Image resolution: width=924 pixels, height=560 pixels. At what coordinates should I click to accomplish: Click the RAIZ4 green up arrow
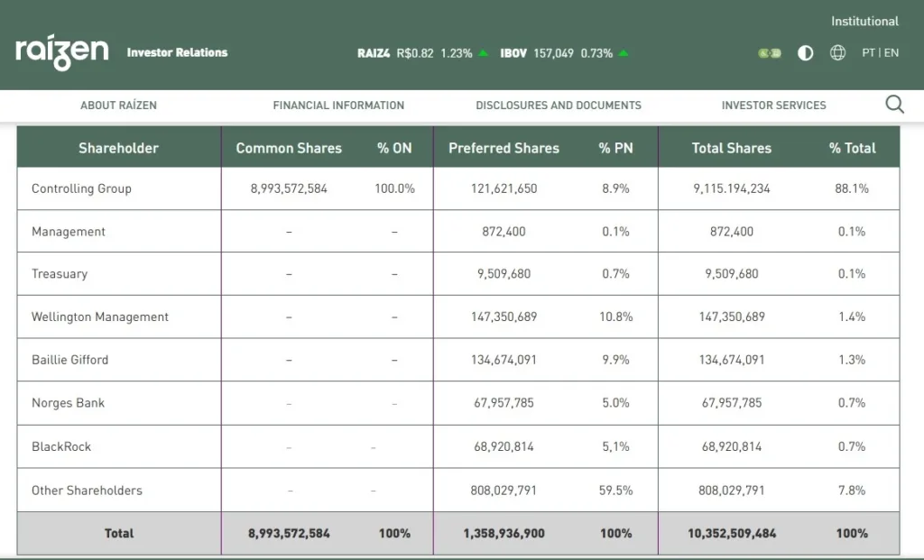pos(484,53)
